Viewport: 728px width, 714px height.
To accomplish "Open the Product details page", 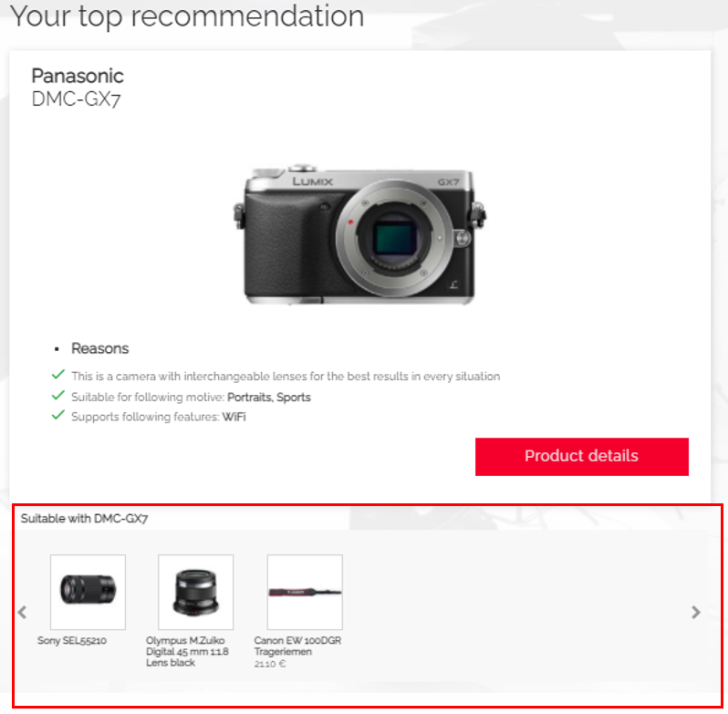I will pos(582,457).
